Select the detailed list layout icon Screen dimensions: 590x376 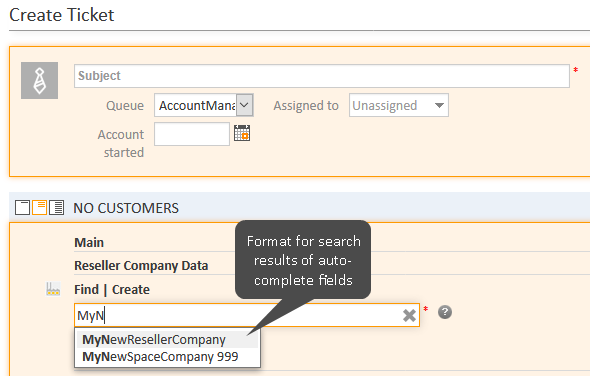56,208
